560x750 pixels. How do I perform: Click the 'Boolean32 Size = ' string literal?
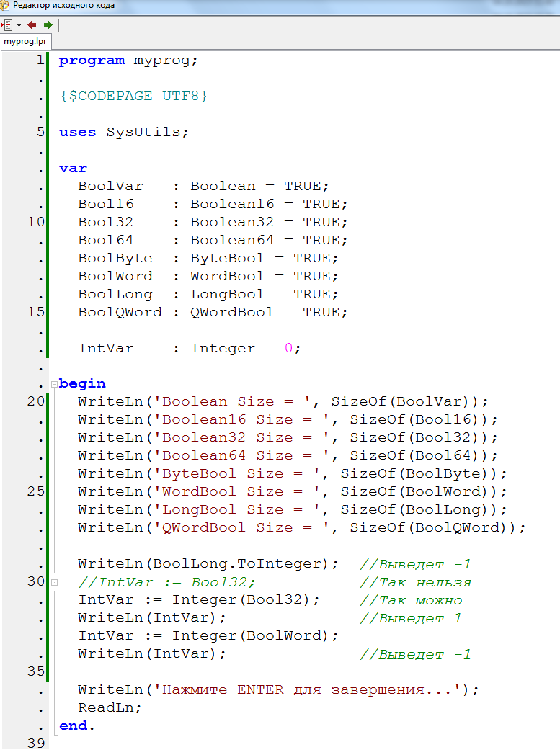[241, 437]
